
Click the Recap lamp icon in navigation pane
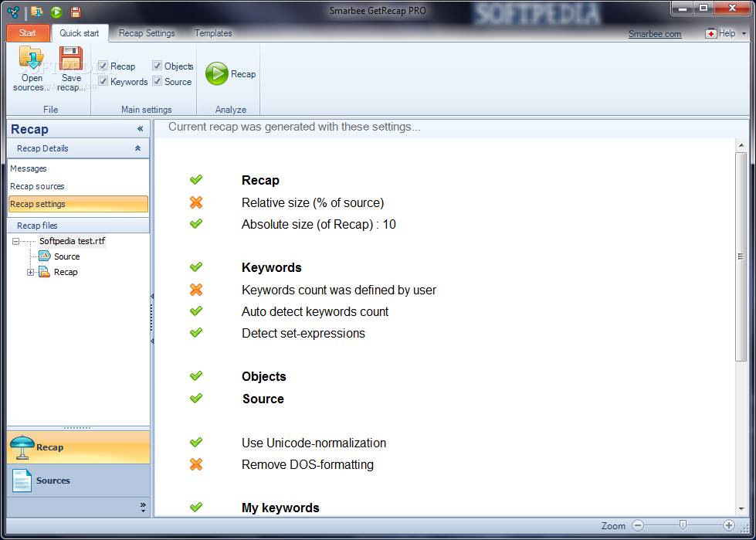pos(22,447)
